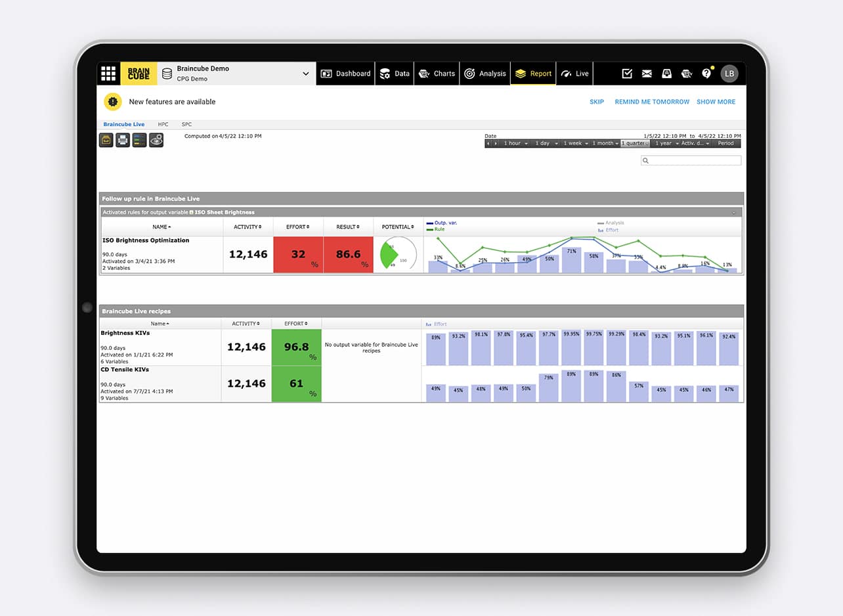Open the inbox tray icon

click(666, 74)
